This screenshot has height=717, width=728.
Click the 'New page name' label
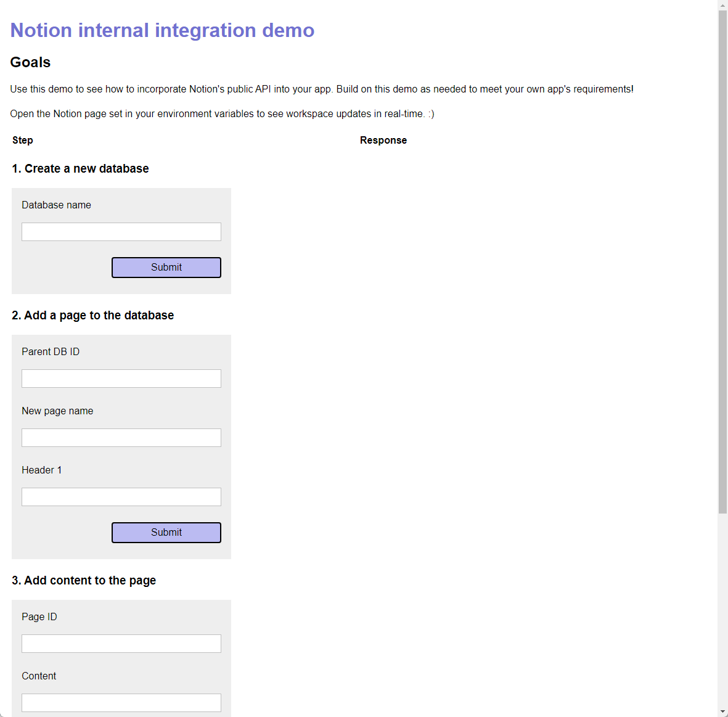[x=57, y=411]
